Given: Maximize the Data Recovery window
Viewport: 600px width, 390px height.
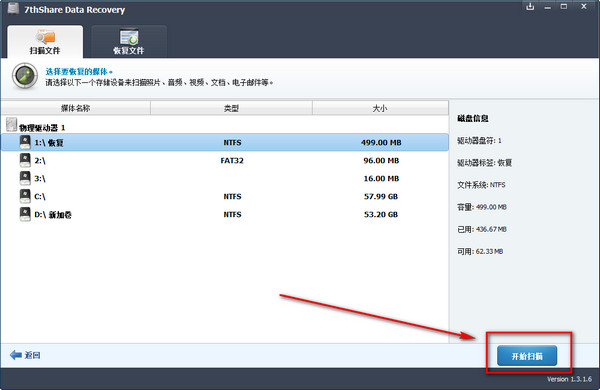Looking at the screenshot, I should click(x=564, y=7).
